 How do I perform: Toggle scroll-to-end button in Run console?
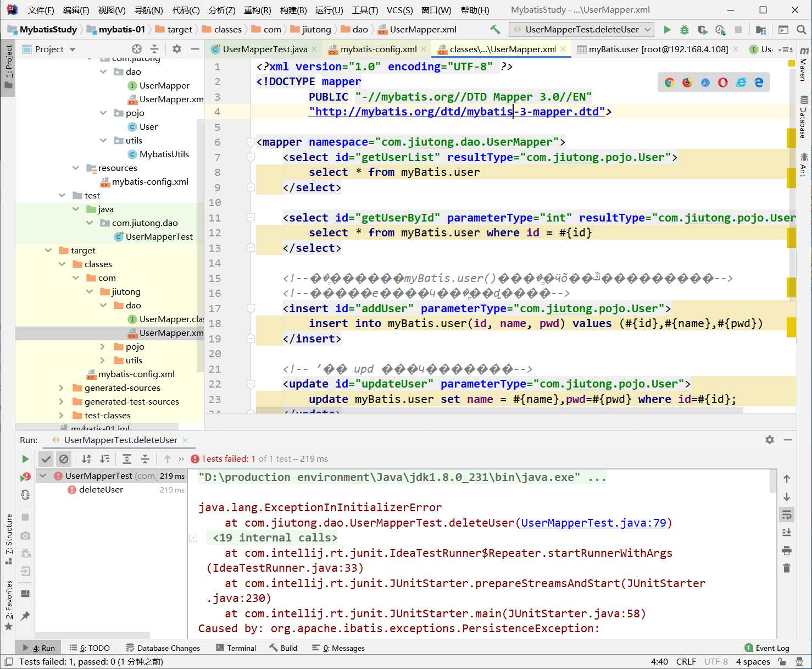point(787,532)
